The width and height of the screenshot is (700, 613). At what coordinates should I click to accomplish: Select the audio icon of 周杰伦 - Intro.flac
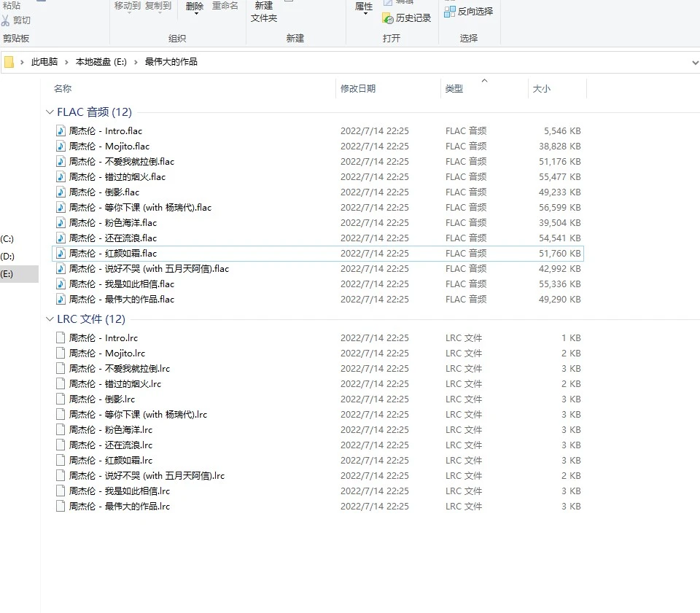tap(61, 130)
